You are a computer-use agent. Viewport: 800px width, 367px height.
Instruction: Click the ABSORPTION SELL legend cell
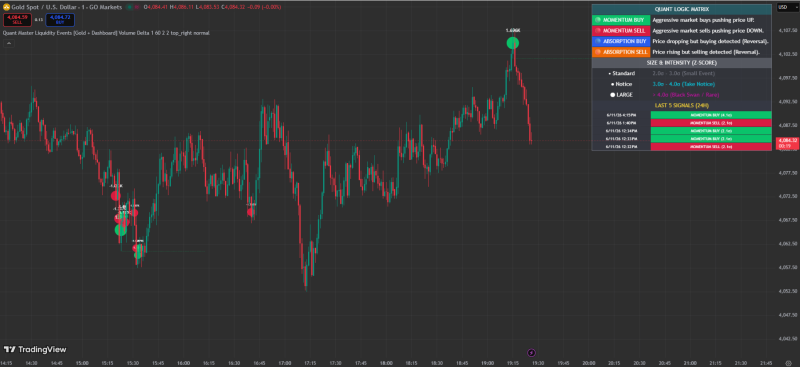coord(621,52)
